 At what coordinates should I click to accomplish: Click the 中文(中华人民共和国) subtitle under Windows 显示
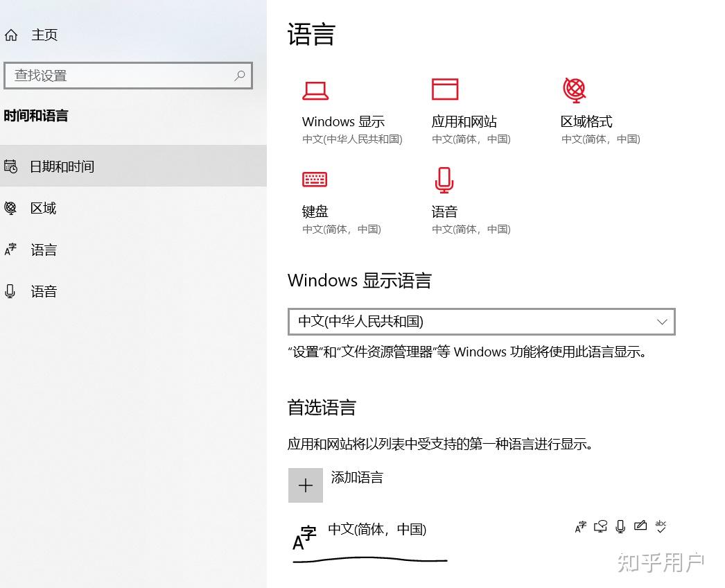352,139
